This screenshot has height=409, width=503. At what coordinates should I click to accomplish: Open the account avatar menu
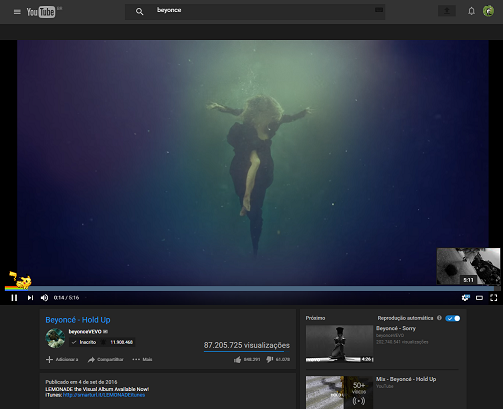[488, 11]
